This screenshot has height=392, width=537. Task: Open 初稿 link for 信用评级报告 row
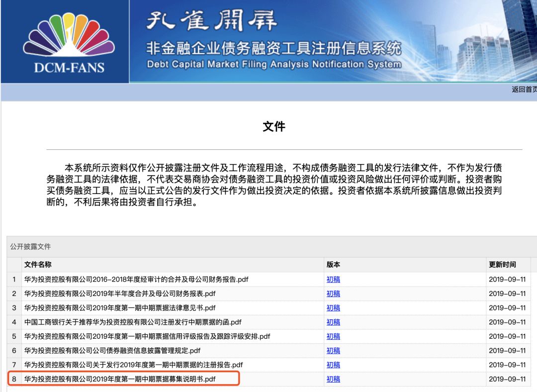(x=333, y=336)
